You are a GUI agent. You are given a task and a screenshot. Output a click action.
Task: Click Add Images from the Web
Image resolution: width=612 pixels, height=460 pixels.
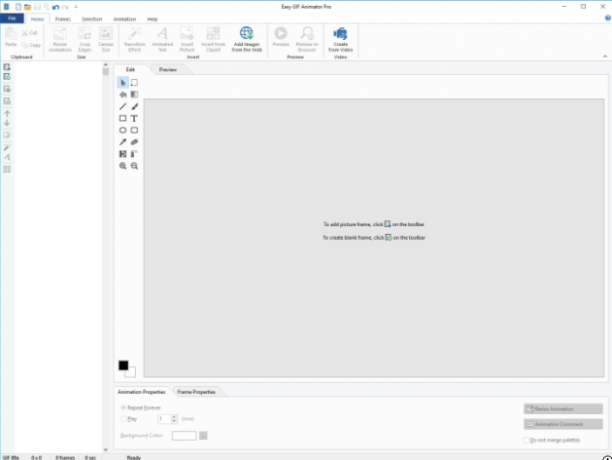point(247,39)
